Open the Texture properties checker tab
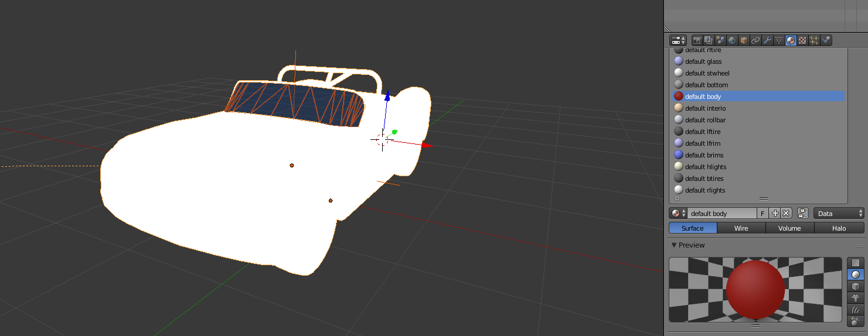This screenshot has width=868, height=336. point(802,40)
